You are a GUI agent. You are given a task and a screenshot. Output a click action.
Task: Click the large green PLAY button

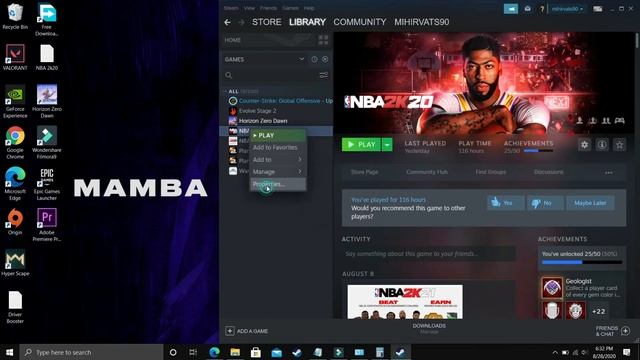(361, 144)
